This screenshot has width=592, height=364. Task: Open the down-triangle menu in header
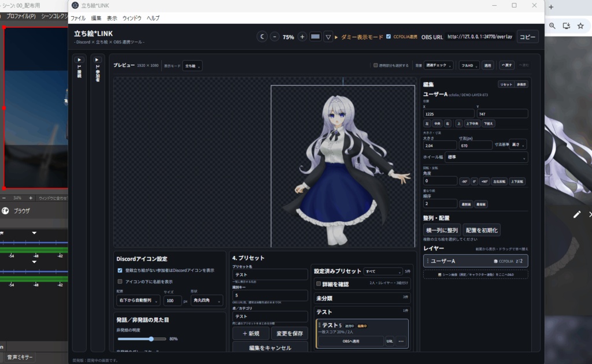click(328, 36)
